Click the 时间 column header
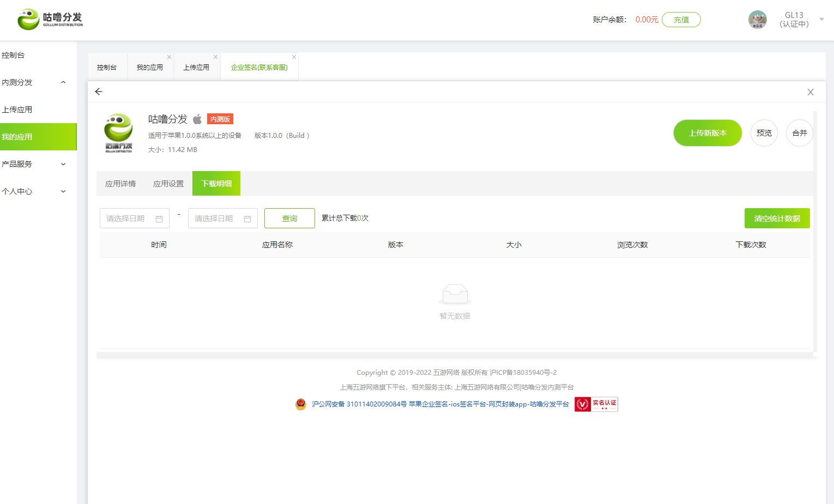 tap(159, 245)
